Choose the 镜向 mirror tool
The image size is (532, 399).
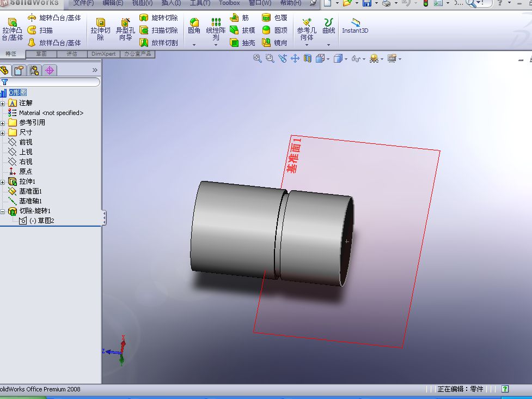(275, 43)
